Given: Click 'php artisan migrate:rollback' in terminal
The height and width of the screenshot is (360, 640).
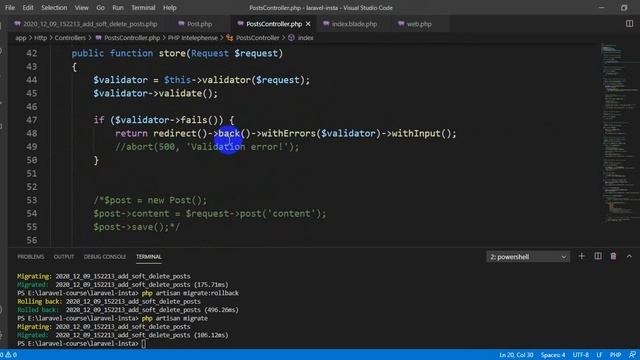Looking at the screenshot, I should click(190, 293).
